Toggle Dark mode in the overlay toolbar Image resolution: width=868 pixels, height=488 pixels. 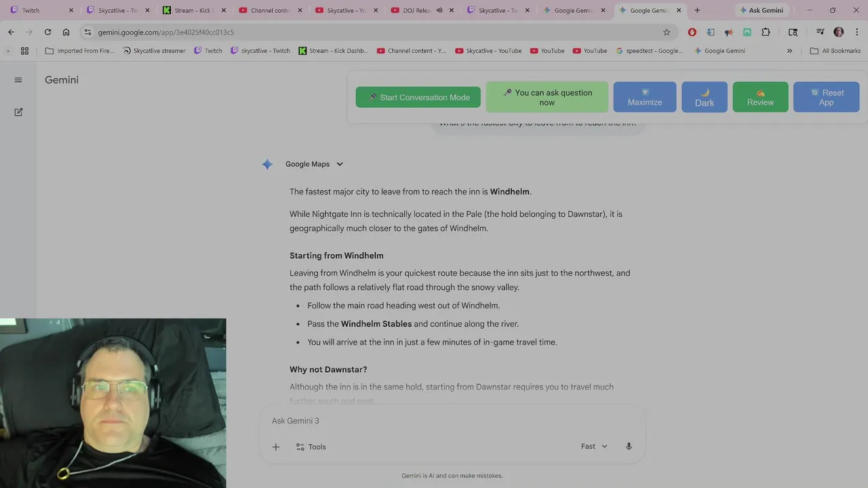(705, 97)
